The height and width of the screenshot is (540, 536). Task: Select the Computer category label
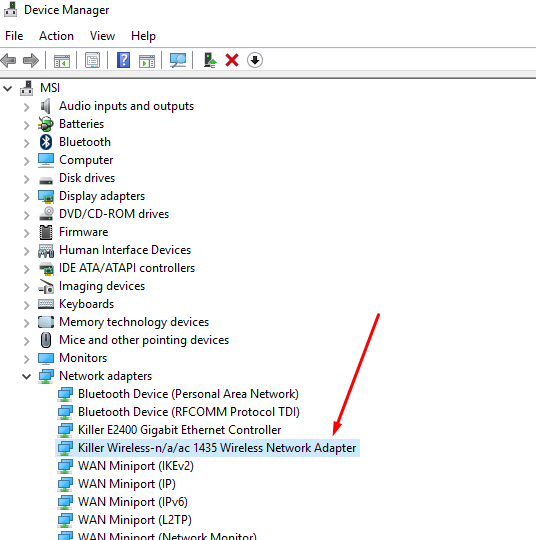pyautogui.click(x=86, y=160)
